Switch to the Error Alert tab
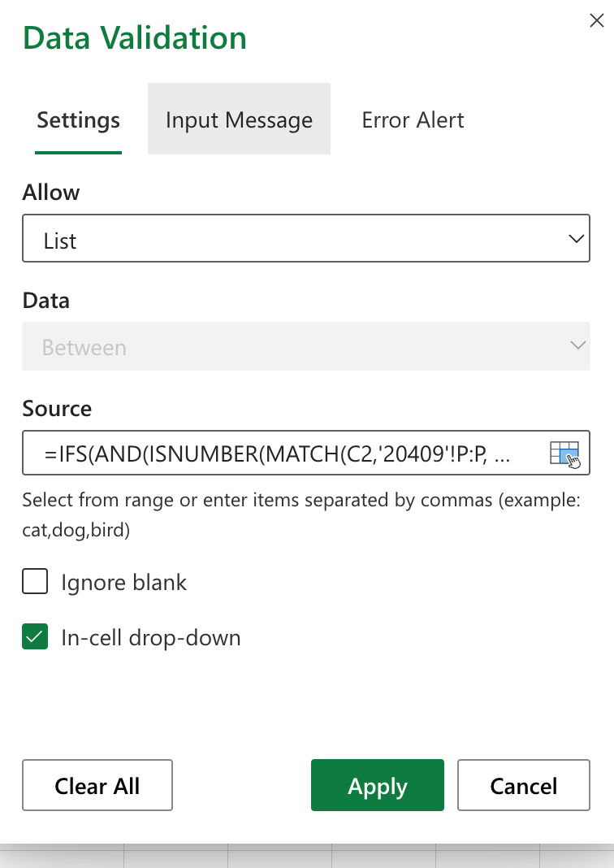 (412, 119)
